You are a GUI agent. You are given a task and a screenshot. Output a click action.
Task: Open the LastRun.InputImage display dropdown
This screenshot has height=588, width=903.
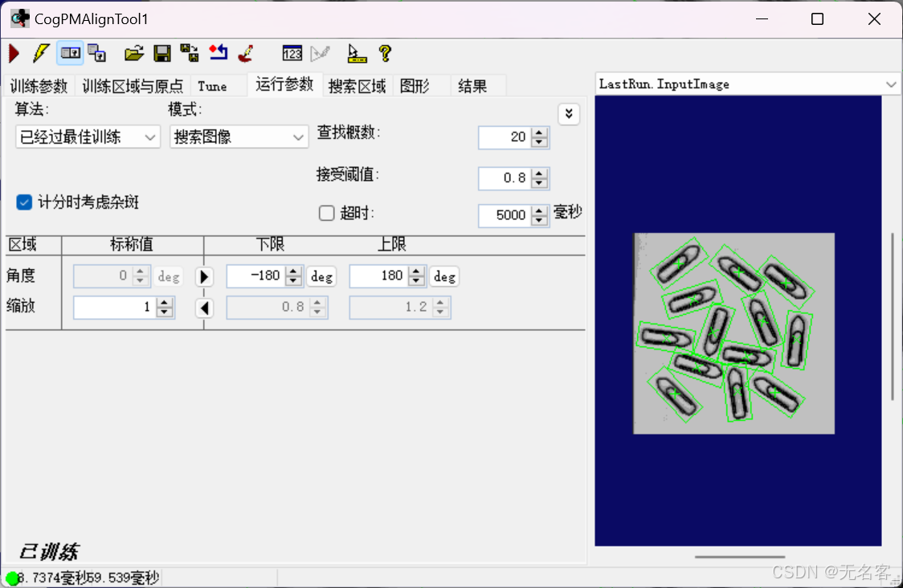747,84
